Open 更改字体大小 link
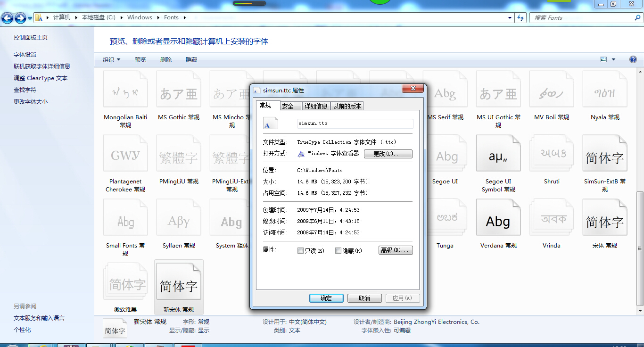This screenshot has height=347, width=644. coord(31,102)
